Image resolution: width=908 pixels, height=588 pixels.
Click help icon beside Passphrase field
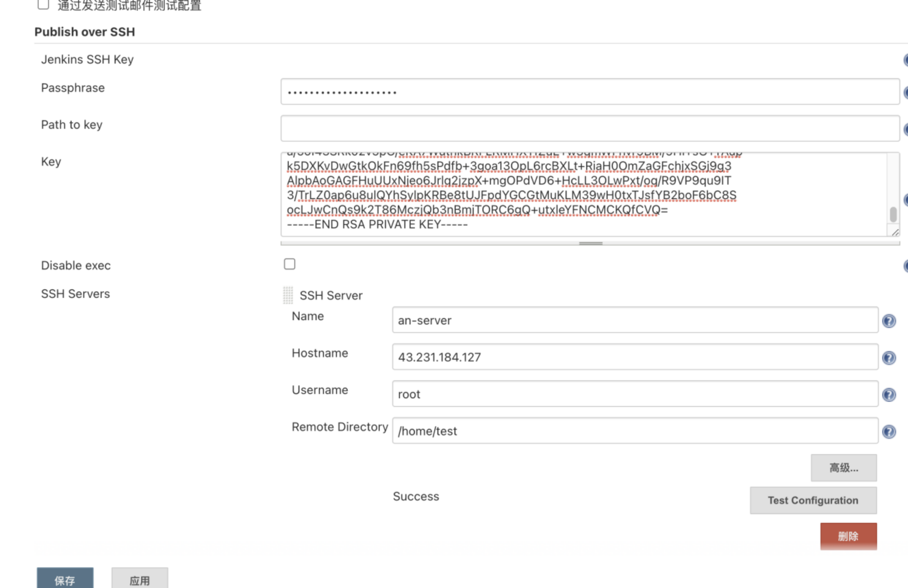[x=906, y=93]
